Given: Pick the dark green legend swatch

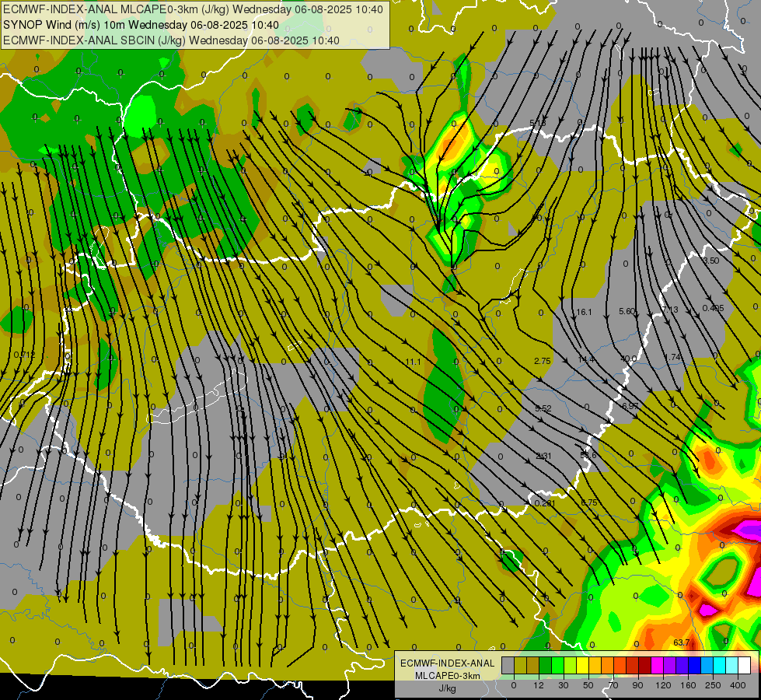Looking at the screenshot, I should pyautogui.click(x=546, y=666).
